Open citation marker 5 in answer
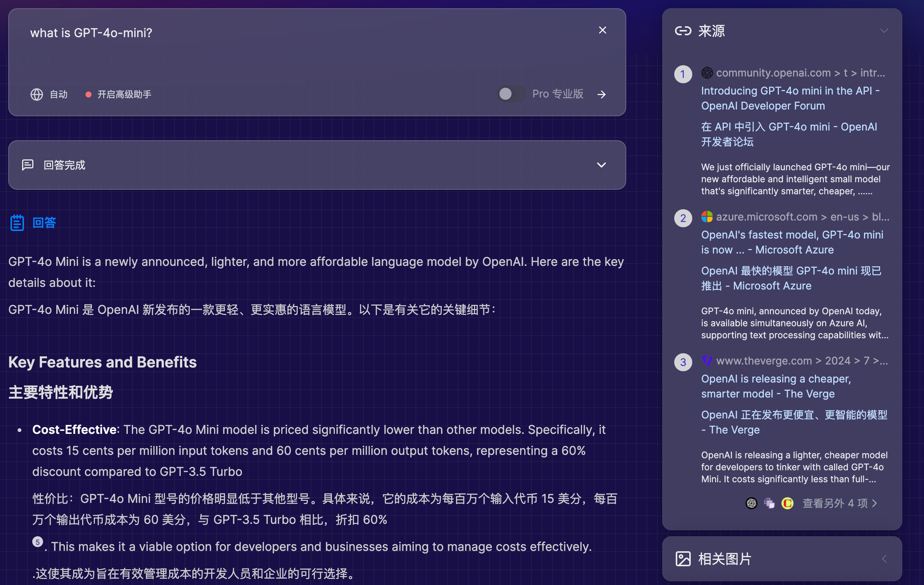 pos(37,541)
